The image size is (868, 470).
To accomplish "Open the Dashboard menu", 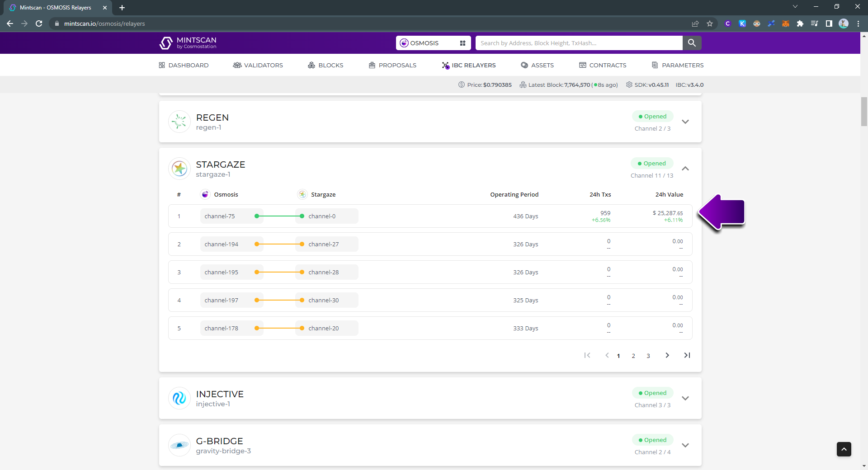I will pos(184,65).
